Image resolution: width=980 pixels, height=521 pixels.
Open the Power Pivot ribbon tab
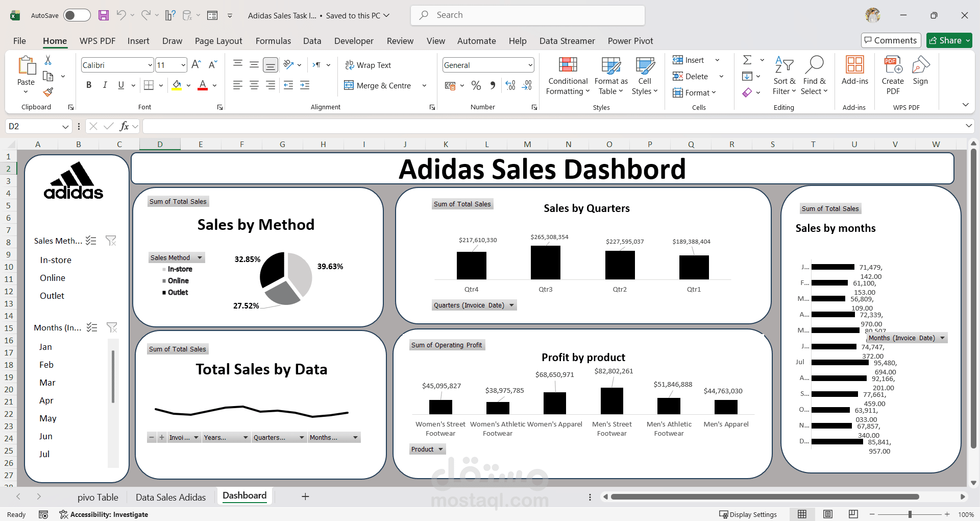click(x=630, y=41)
